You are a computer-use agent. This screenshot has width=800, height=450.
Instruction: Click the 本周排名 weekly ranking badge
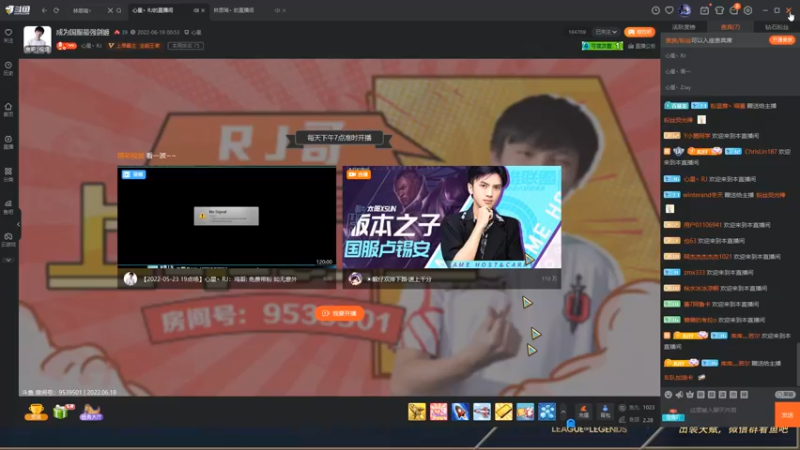coord(186,46)
